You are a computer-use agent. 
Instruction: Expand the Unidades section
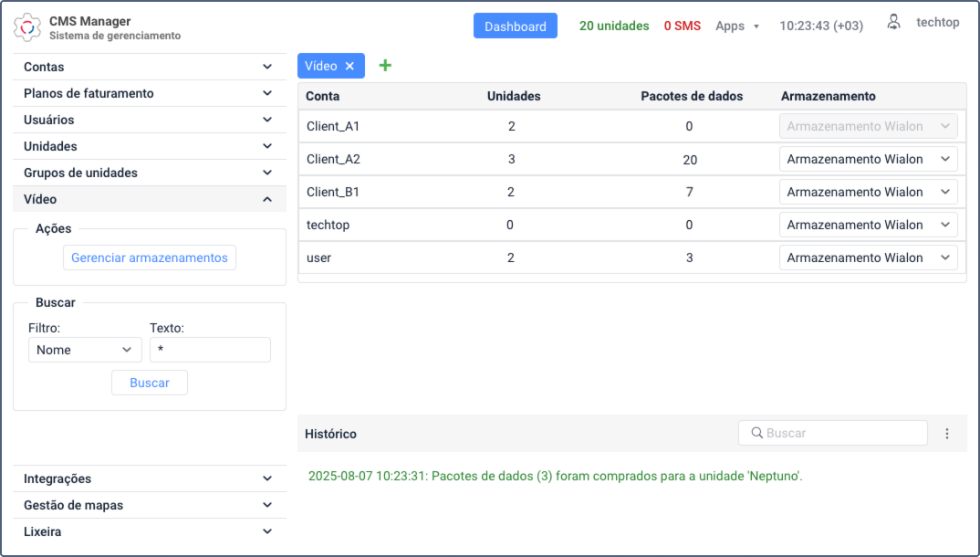pos(150,146)
